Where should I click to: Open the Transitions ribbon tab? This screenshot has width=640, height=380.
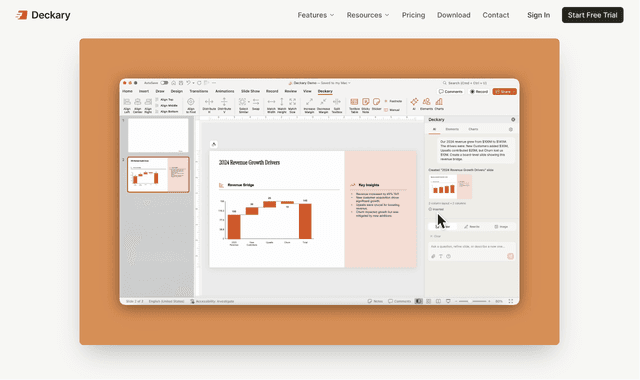point(199,91)
